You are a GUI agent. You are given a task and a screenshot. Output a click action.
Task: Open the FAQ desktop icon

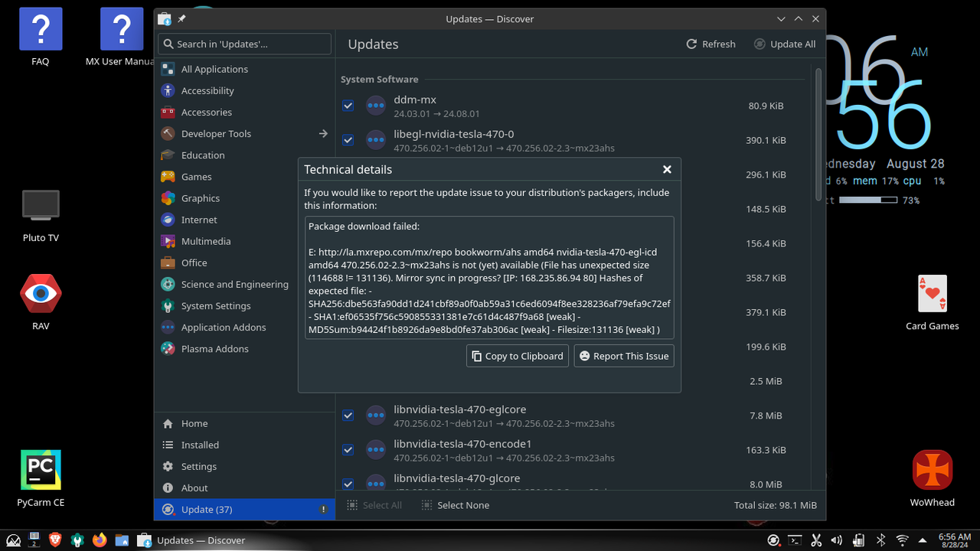[41, 37]
